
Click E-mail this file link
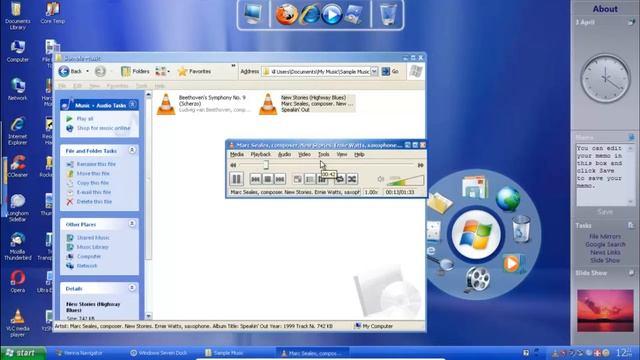click(x=94, y=192)
